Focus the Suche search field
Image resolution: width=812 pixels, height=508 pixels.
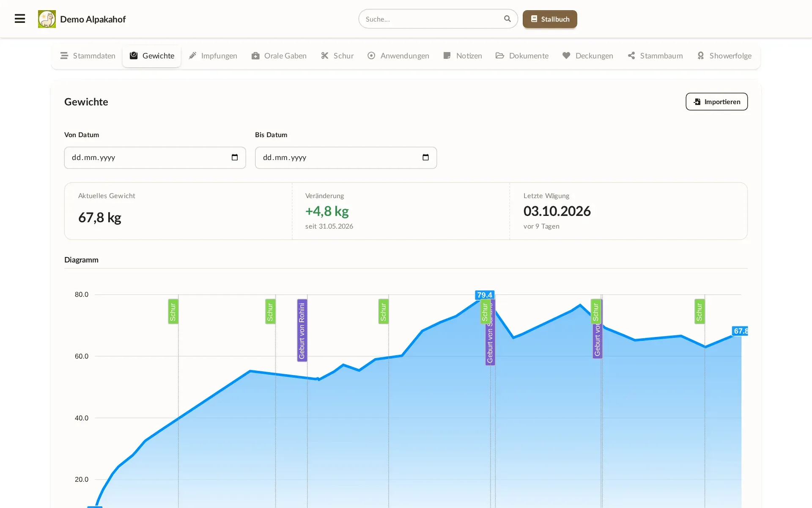point(431,19)
